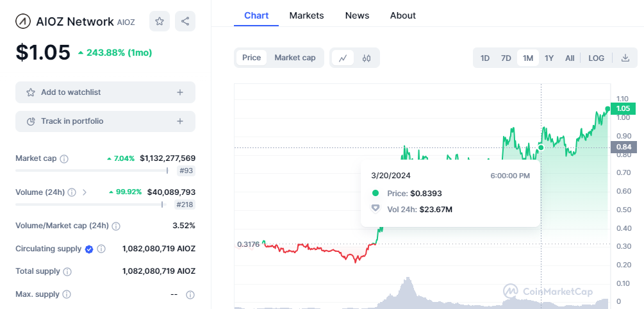Select Price chart mode
This screenshot has width=644, height=309.
[x=251, y=58]
